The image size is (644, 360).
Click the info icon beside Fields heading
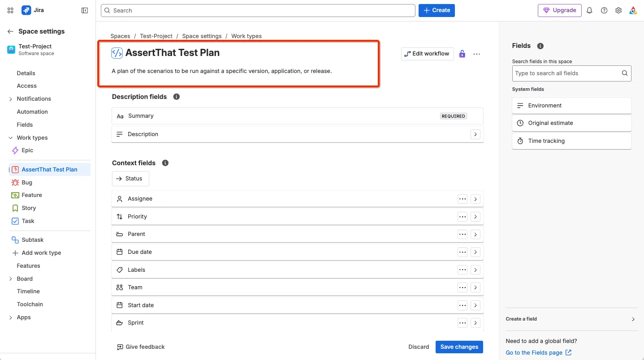point(540,46)
